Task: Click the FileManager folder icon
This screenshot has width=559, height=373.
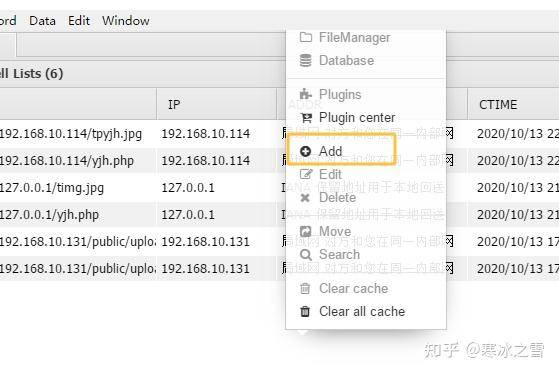Action: [306, 37]
